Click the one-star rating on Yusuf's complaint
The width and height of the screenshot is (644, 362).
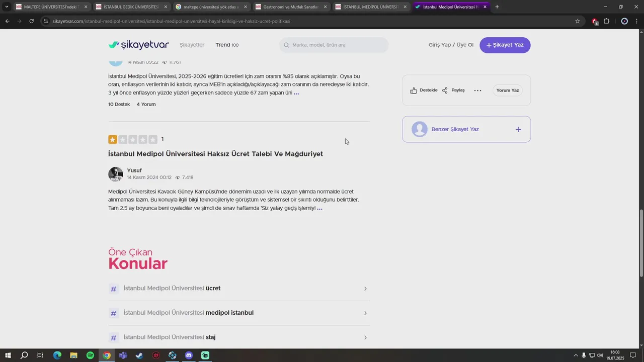[113, 139]
